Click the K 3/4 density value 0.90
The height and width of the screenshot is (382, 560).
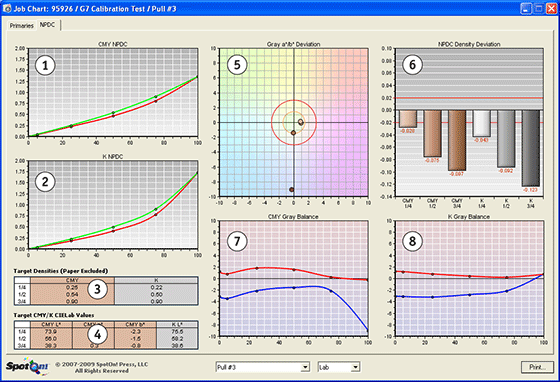[x=156, y=302]
